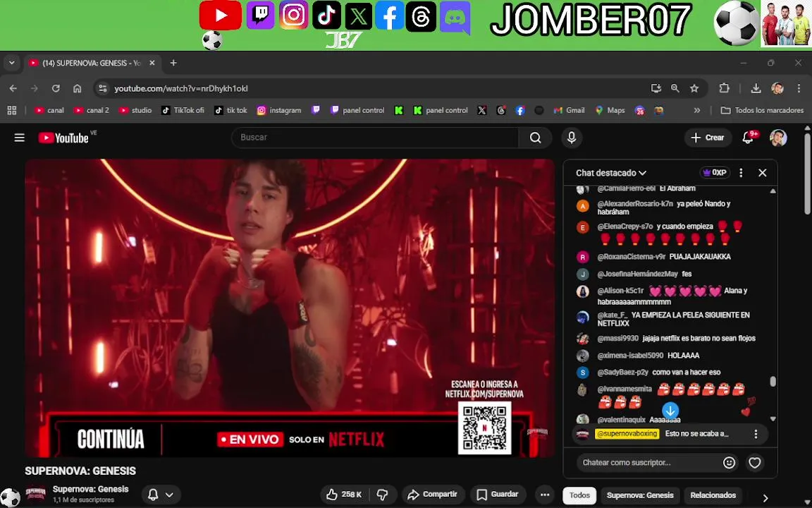Send a heart reaction in chat
Screen dimensions: 812x508
[754, 462]
